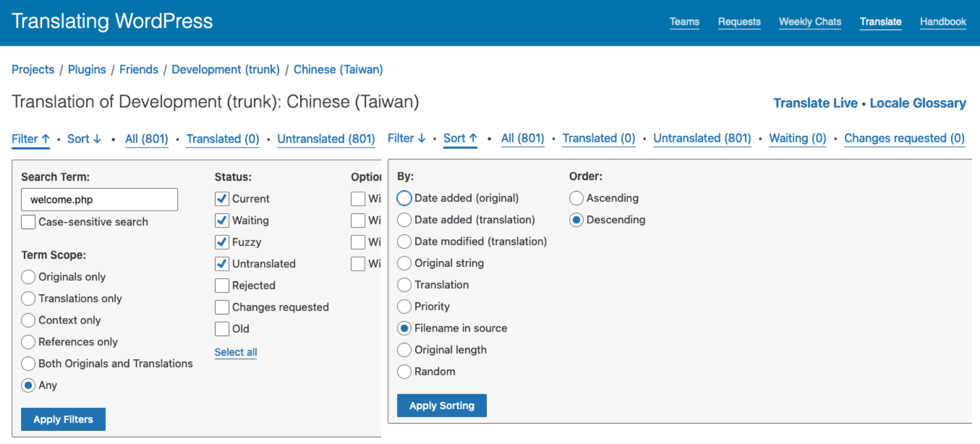Check the Changes requested status checkbox

coord(222,307)
